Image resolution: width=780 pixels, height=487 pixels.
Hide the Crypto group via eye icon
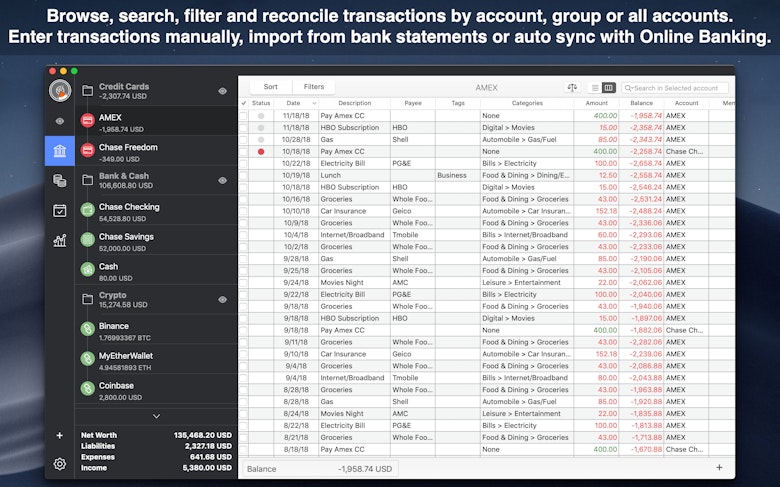point(222,299)
